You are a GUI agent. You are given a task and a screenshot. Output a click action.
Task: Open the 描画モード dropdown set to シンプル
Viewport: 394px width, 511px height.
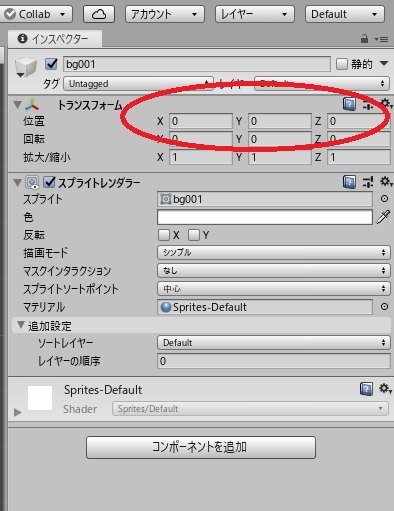pos(273,253)
